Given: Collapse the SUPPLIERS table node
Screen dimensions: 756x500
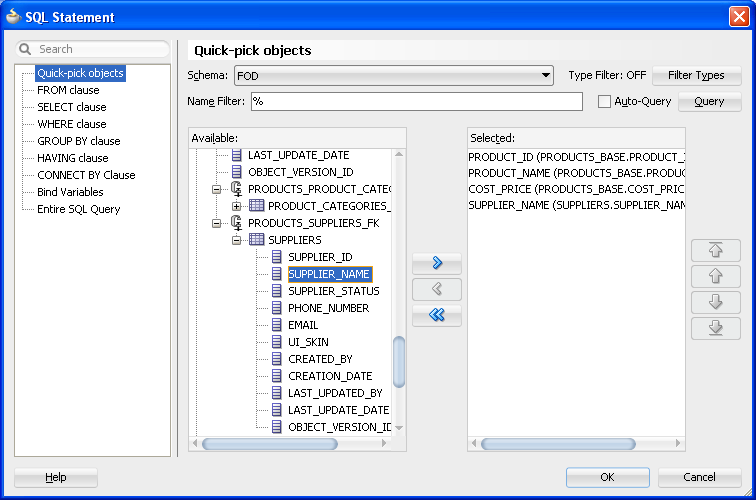Looking at the screenshot, I should [x=236, y=240].
